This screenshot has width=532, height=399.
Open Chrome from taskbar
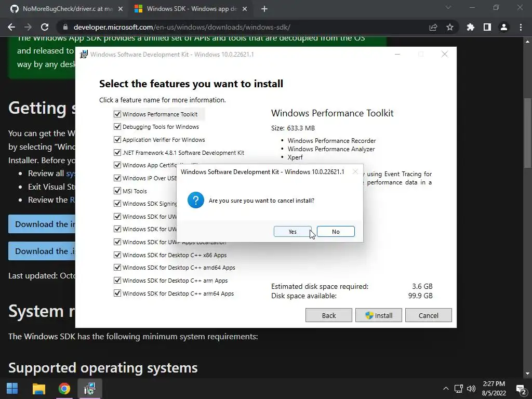click(x=64, y=389)
